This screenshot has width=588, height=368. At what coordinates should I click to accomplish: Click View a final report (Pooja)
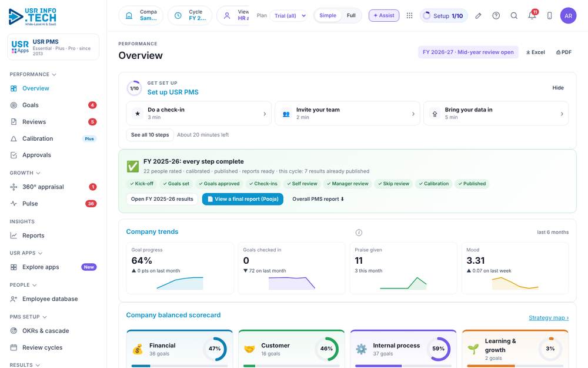(x=243, y=199)
